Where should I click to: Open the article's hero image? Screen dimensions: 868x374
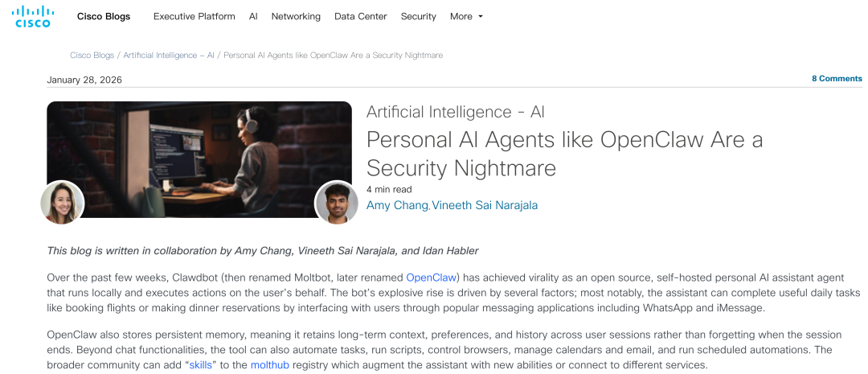[199, 159]
